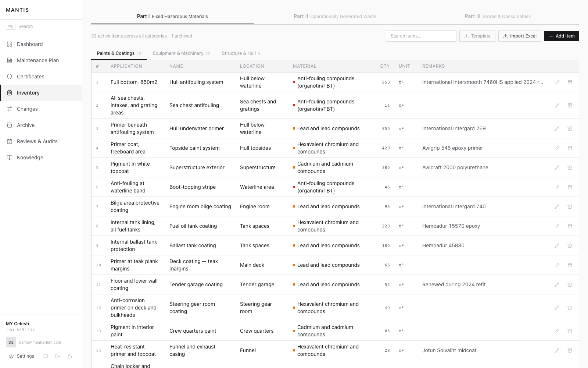Click the 'Crew quarters' location cell
Screen dimensions: 588x368
pyautogui.click(x=257, y=331)
